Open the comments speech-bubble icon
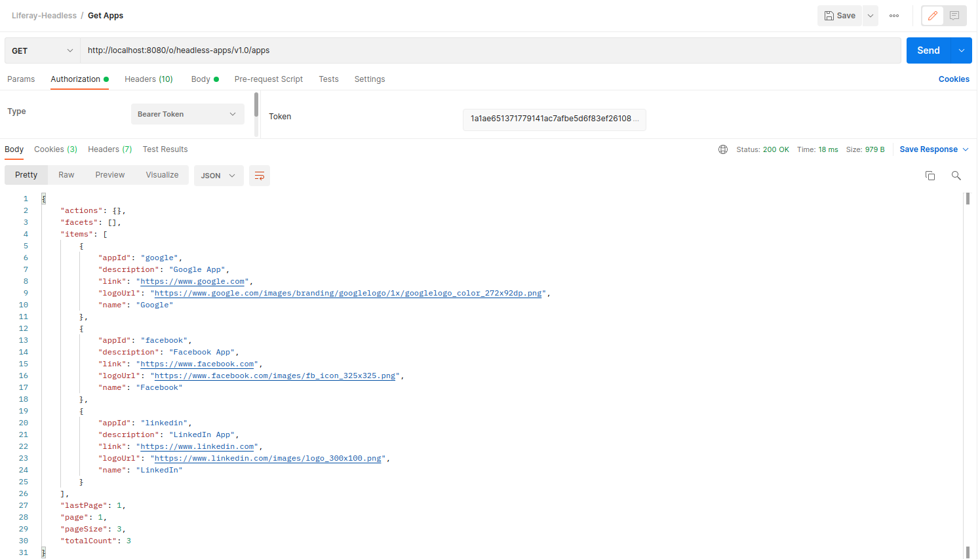Image resolution: width=980 pixels, height=559 pixels. coord(954,16)
